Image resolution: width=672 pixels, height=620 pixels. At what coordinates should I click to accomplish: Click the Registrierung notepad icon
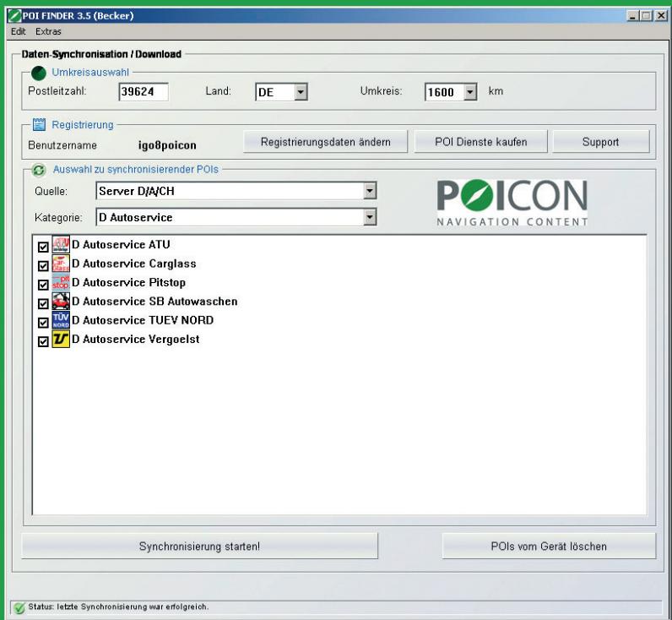coord(39,125)
